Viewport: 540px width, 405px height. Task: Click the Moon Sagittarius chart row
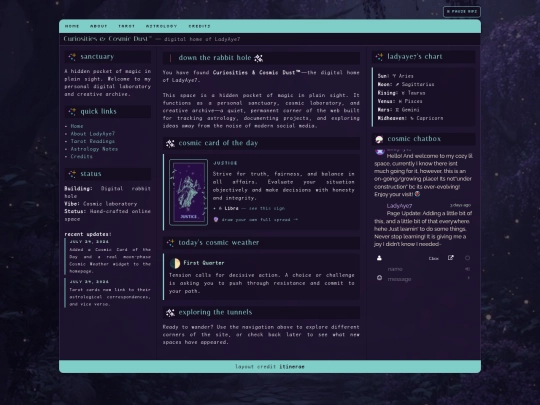pos(406,84)
